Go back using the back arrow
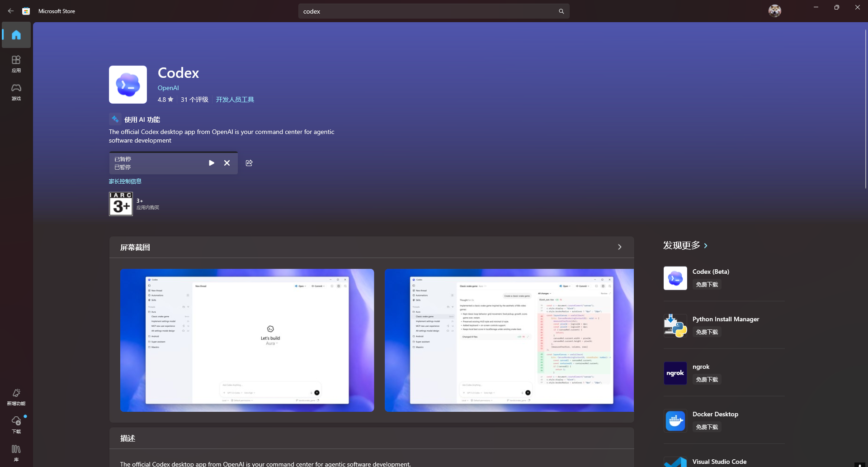The image size is (868, 467). pos(11,11)
